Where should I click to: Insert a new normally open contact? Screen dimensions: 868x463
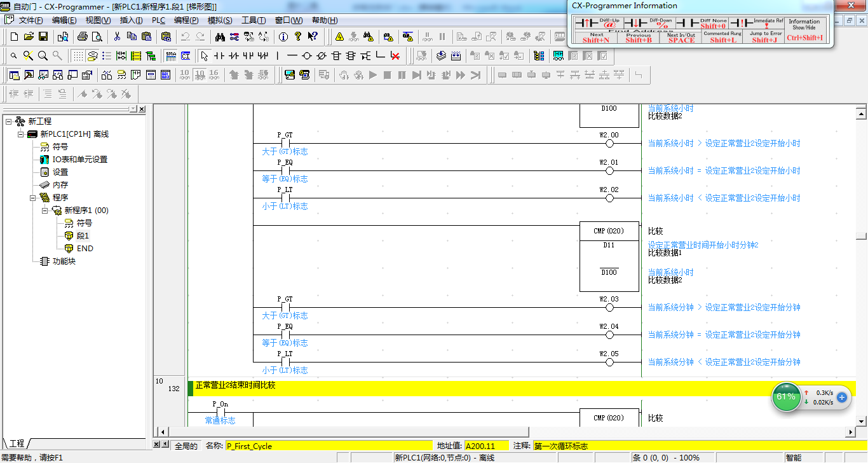219,55
